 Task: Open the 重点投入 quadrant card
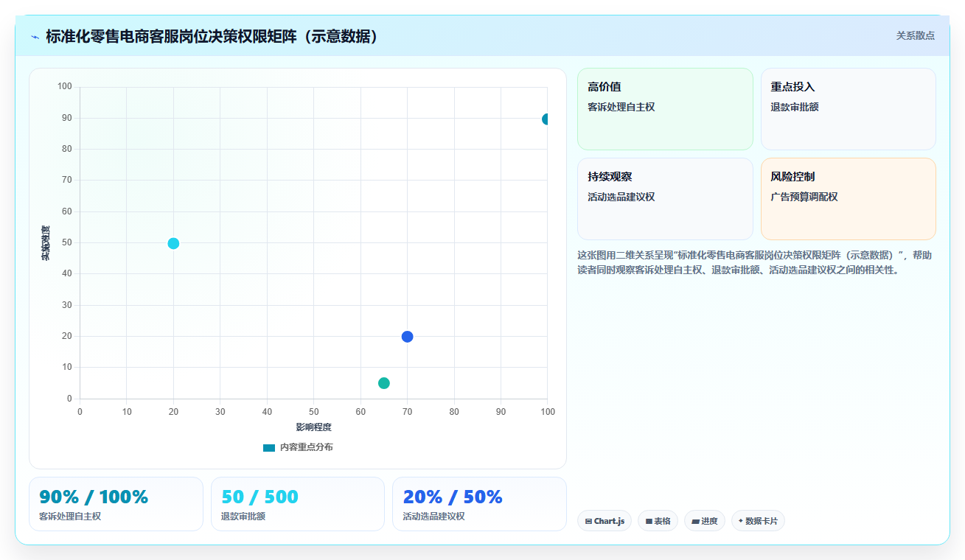(x=848, y=109)
